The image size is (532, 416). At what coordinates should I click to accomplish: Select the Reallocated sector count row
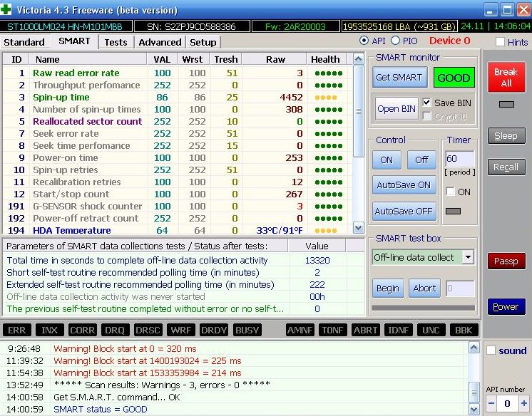tap(176, 121)
